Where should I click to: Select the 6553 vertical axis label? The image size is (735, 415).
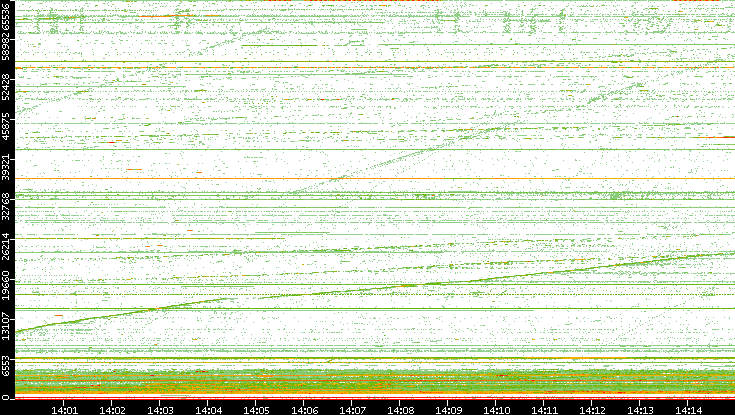pyautogui.click(x=5, y=365)
